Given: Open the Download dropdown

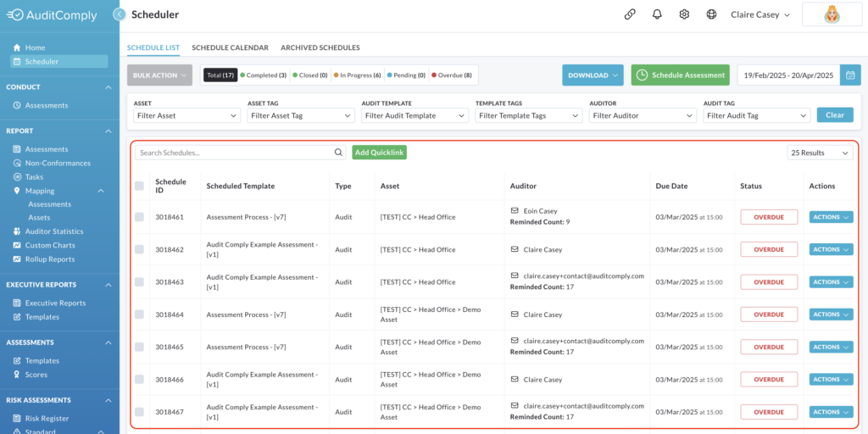Looking at the screenshot, I should (x=593, y=75).
